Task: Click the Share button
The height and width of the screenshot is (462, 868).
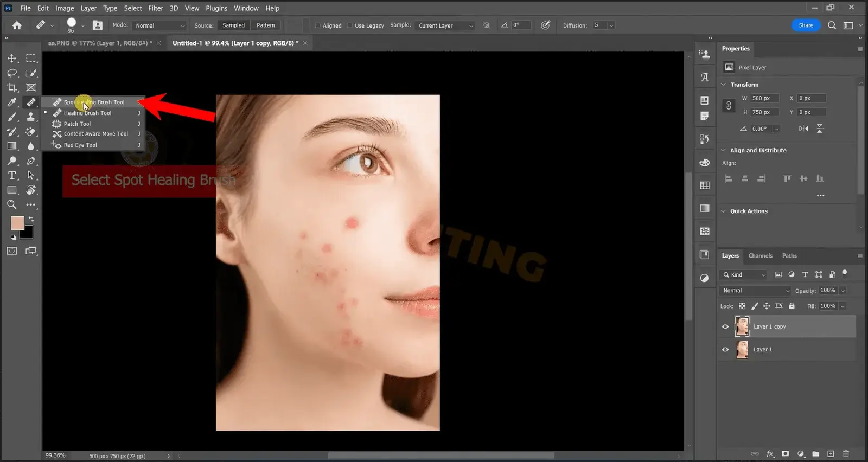Action: pos(806,25)
